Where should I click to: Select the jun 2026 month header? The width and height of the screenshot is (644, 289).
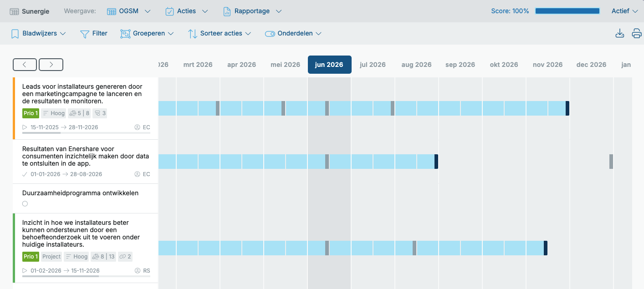329,65
